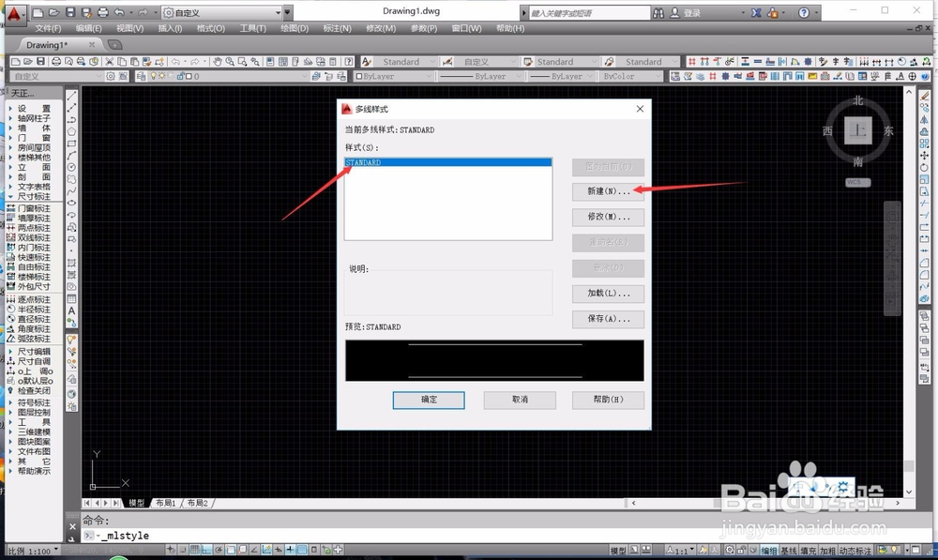Open the 绘图(D) menu
The height and width of the screenshot is (560, 938).
(x=295, y=28)
